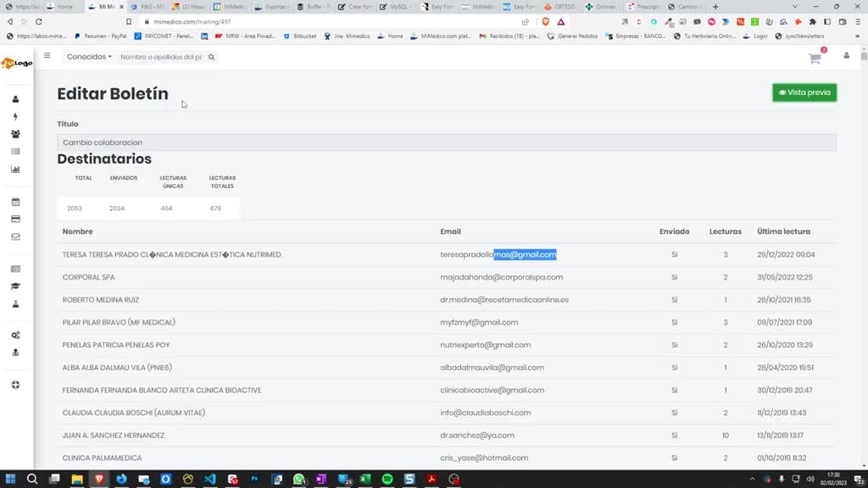
Task: Click the share page icon in address bar
Action: pyautogui.click(x=525, y=21)
